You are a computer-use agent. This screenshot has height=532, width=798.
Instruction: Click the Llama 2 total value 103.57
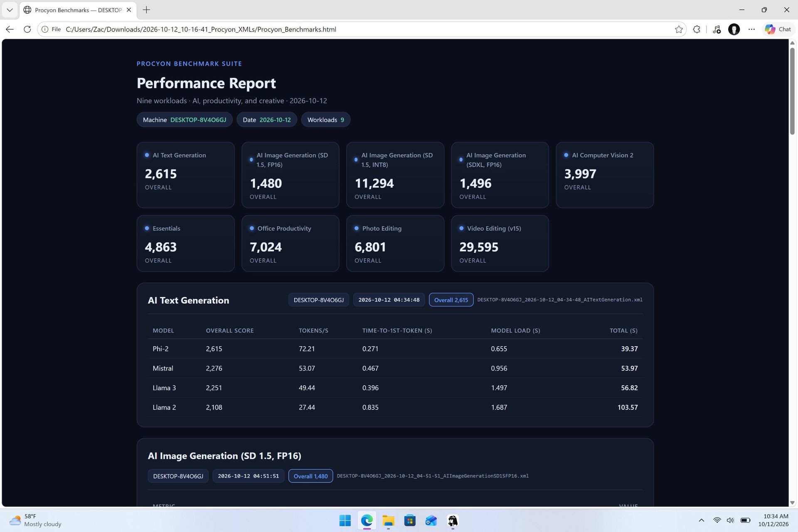[628, 407]
